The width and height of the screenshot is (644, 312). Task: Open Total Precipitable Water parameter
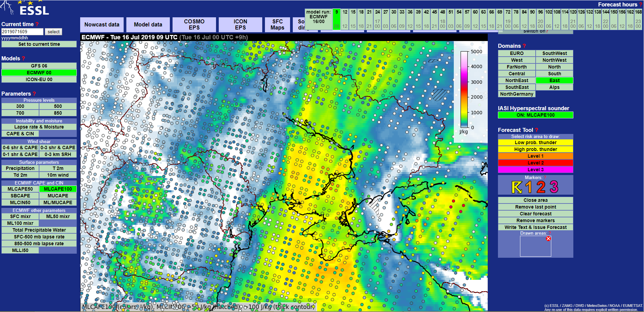point(39,230)
